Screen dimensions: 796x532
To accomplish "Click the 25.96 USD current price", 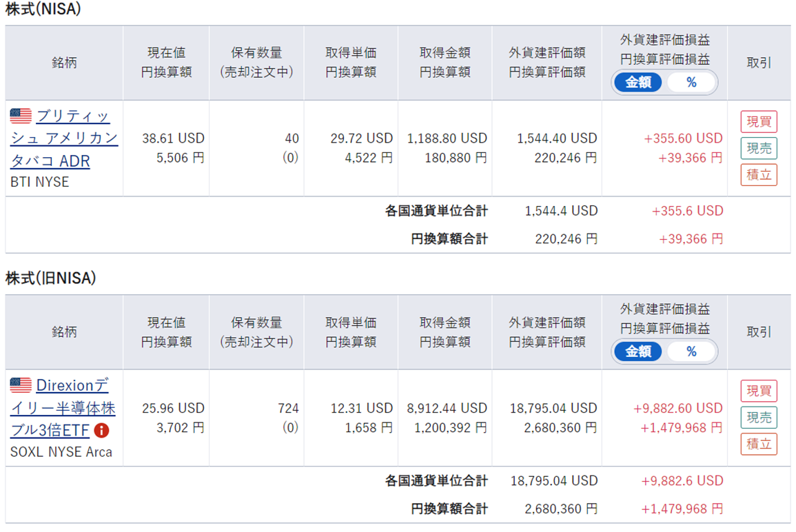I will 173,408.
